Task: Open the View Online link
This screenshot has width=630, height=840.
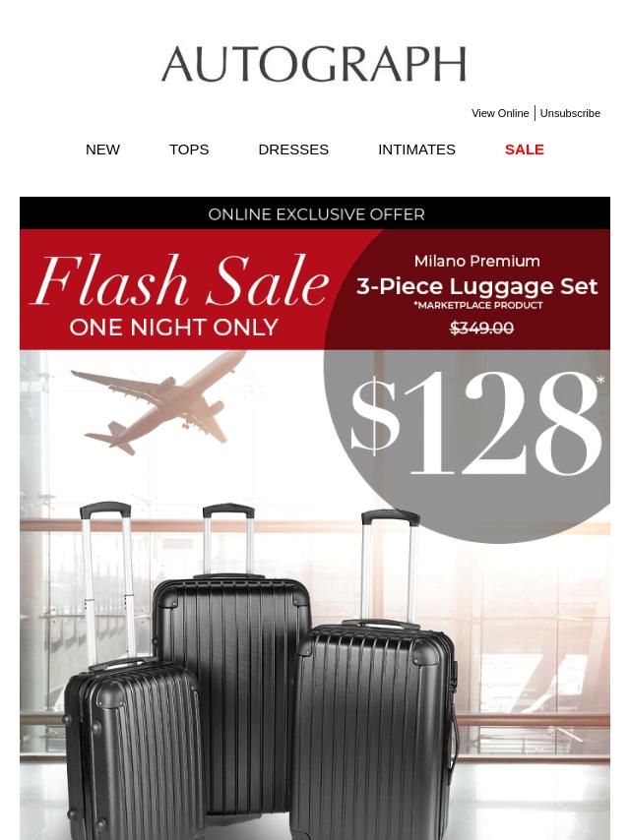Action: (x=500, y=113)
